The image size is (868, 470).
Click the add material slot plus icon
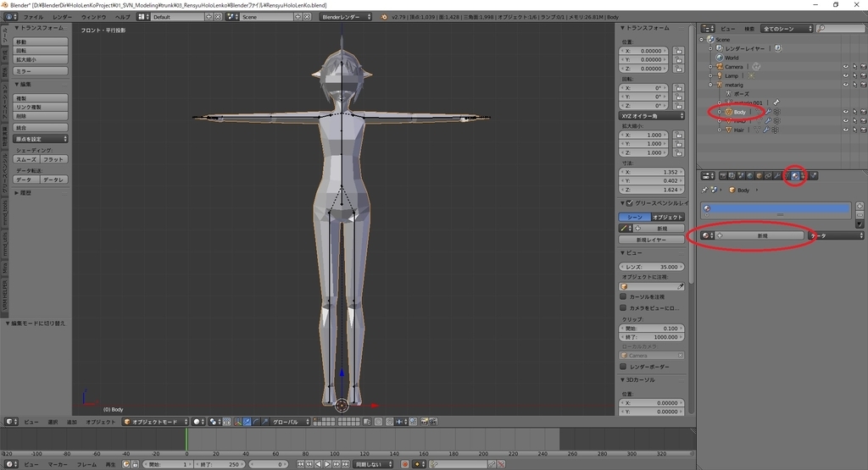coord(860,206)
